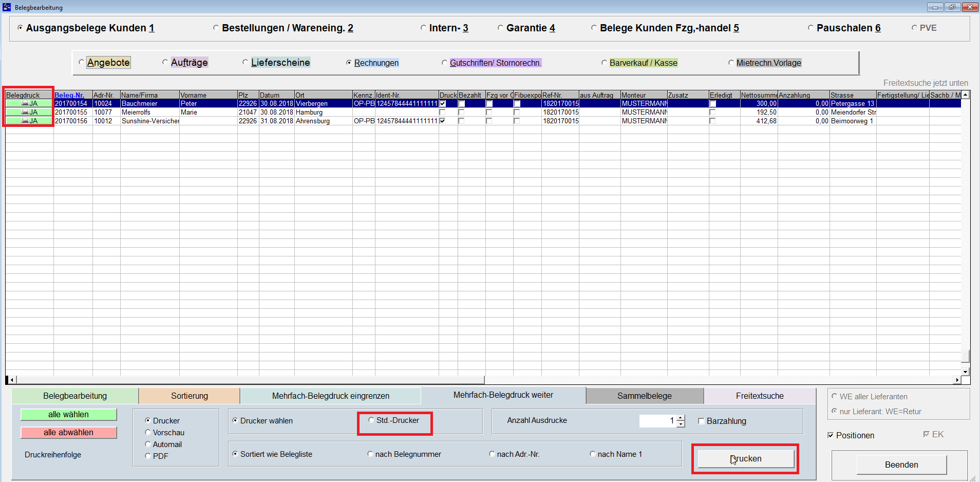Click the Name/Firma column header
The height and width of the screenshot is (482, 980).
pyautogui.click(x=150, y=95)
